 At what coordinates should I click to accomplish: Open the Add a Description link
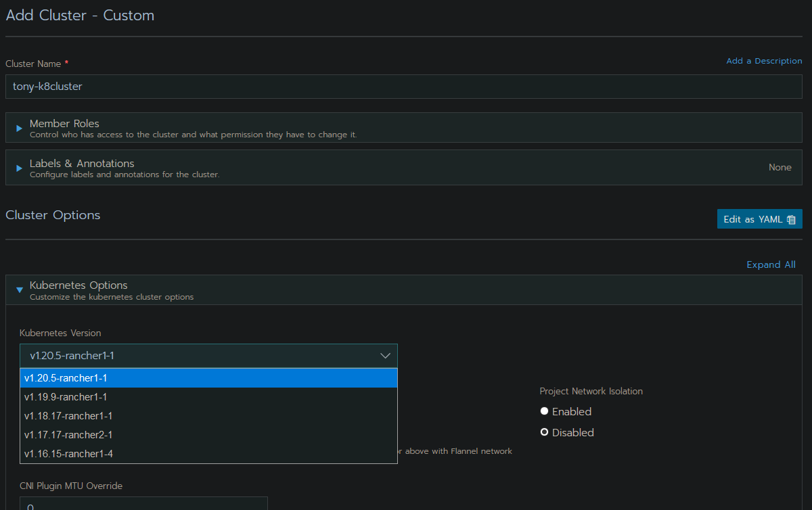pyautogui.click(x=764, y=61)
